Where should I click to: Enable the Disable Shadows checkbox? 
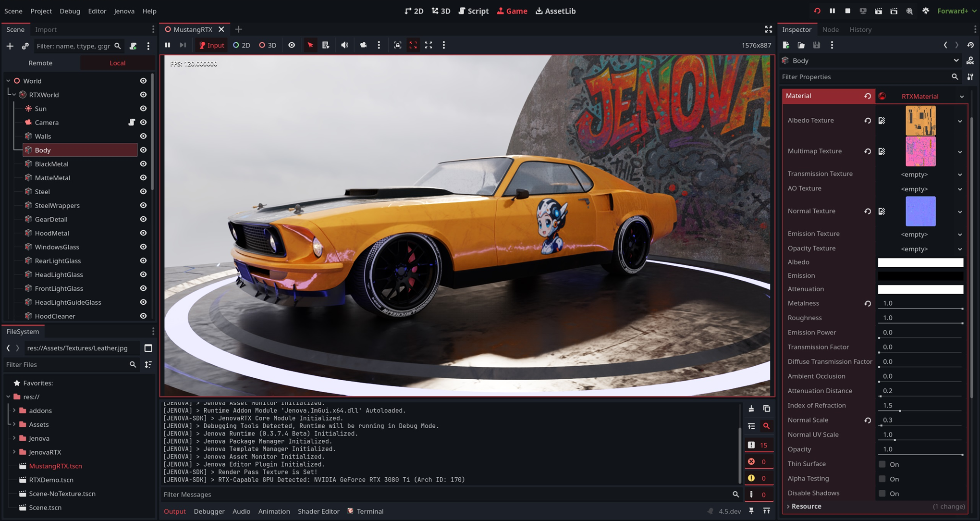[882, 494]
